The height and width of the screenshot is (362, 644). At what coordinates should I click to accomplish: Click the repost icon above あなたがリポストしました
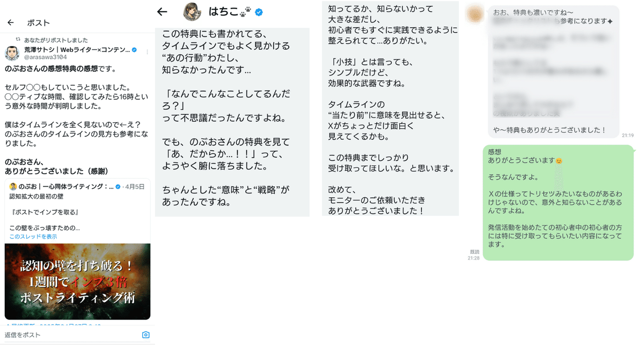tap(18, 40)
